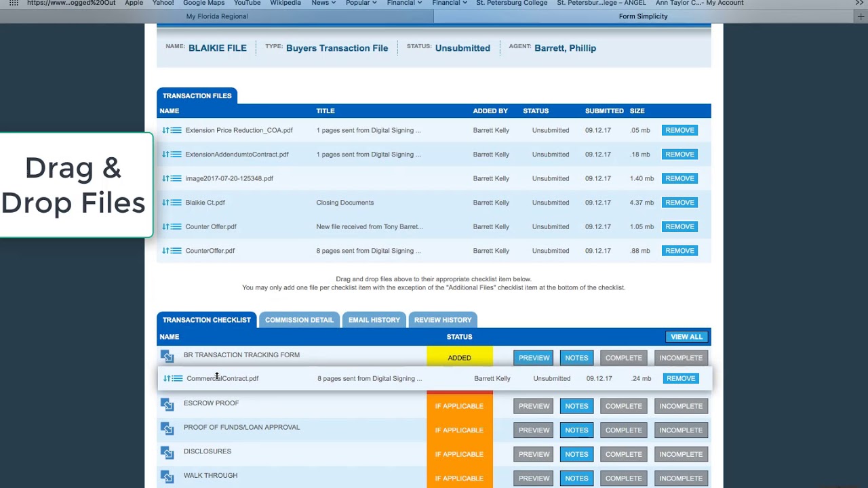Open the Review History tab
The width and height of the screenshot is (868, 488).
[x=443, y=320]
